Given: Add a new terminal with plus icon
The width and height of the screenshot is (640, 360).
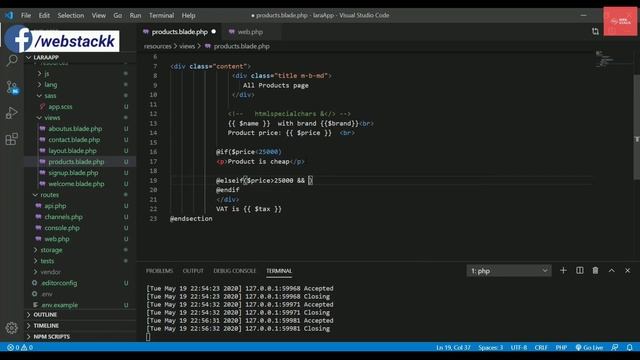Looking at the screenshot, I should click(563, 270).
